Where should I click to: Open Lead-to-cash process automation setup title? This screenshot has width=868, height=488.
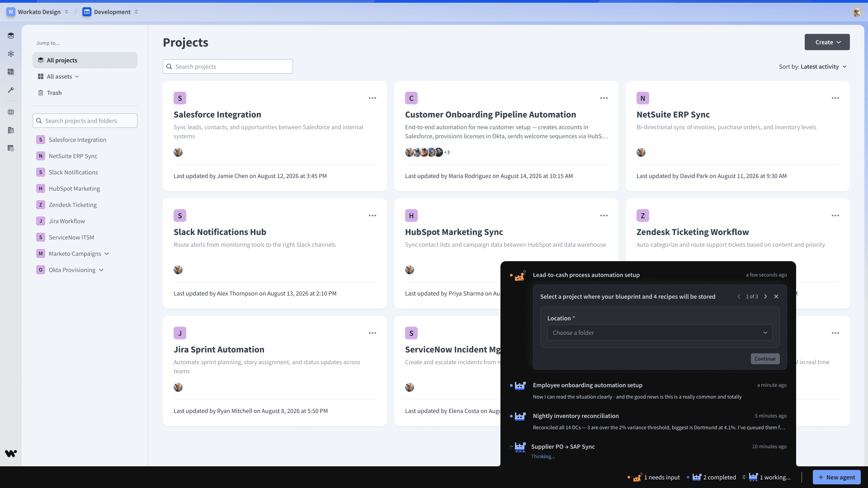click(x=586, y=275)
